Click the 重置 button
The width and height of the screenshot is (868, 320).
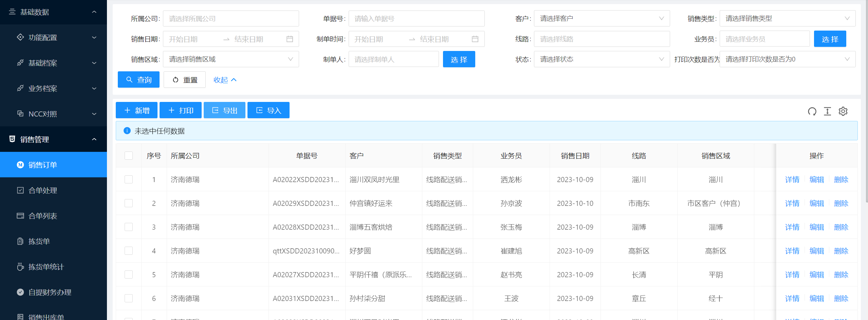185,79
